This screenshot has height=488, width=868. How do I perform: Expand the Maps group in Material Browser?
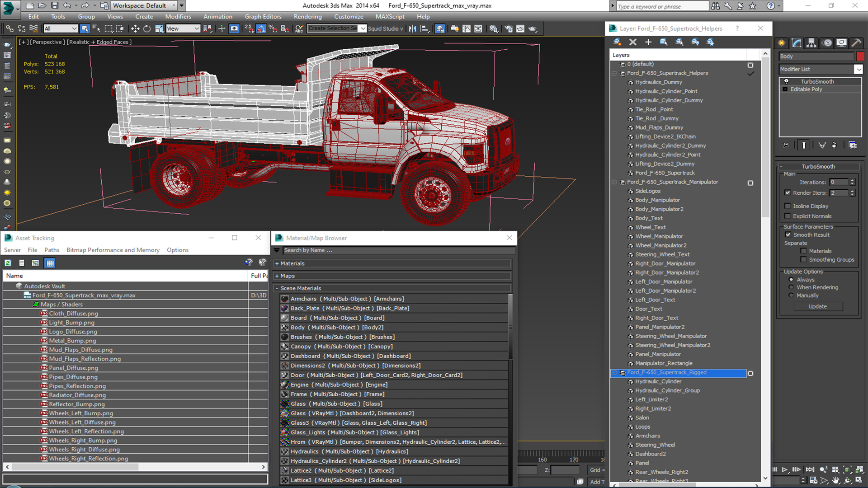(x=277, y=276)
